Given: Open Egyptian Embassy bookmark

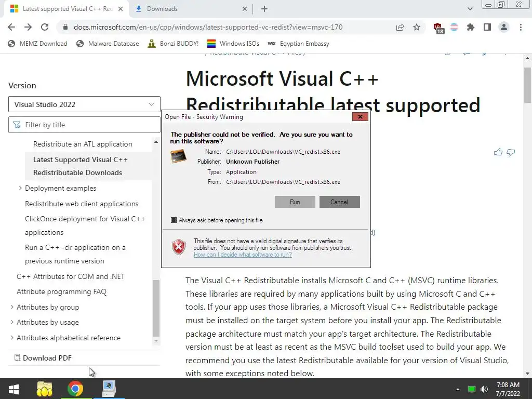Looking at the screenshot, I should tap(299, 44).
